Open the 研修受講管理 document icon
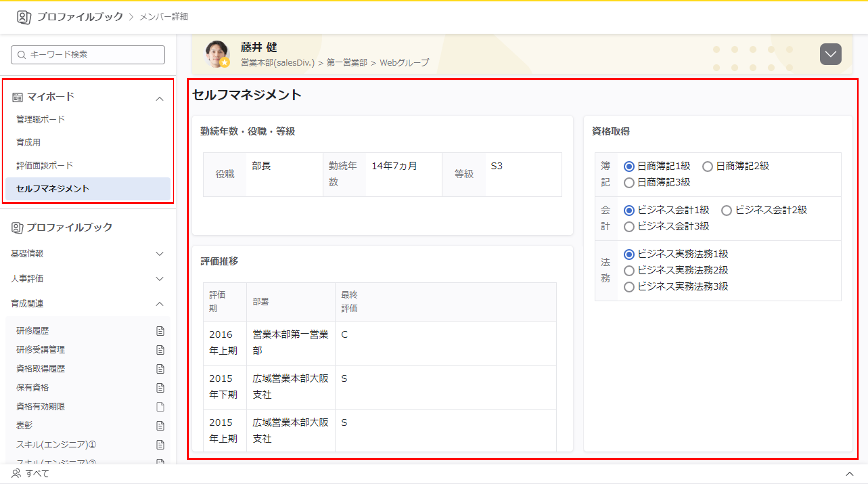Viewport: 868px width, 484px height. coord(161,349)
